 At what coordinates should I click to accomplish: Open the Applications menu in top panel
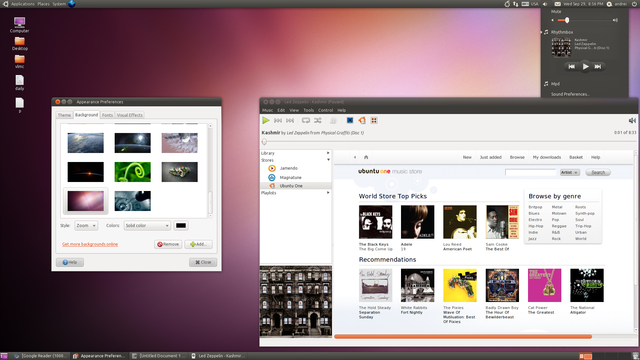(22, 4)
